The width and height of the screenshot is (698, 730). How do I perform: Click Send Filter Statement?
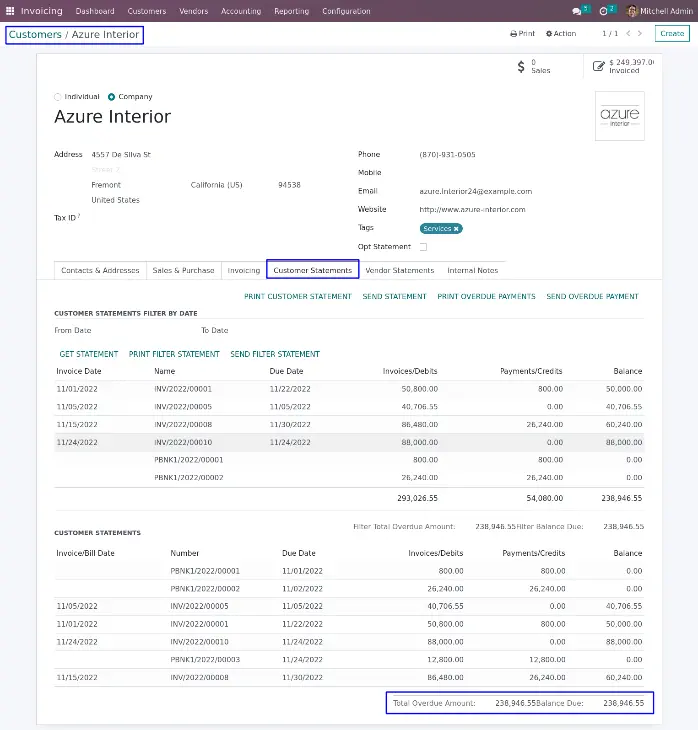tap(275, 354)
